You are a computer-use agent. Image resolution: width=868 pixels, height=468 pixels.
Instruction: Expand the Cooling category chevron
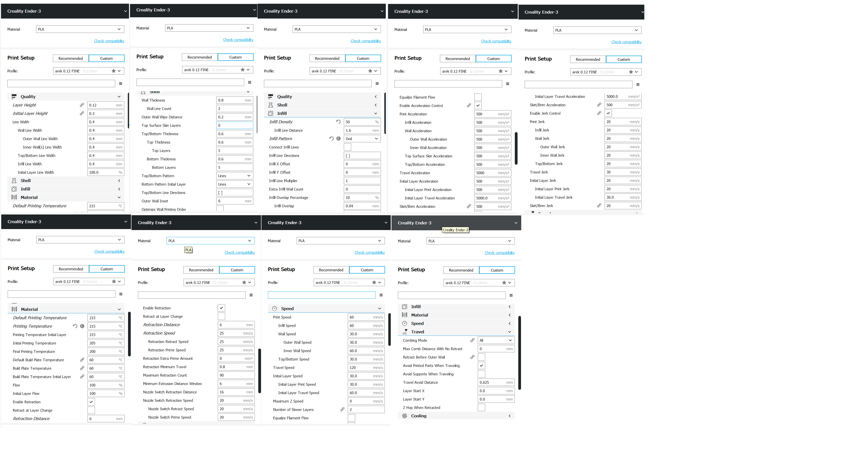point(509,416)
